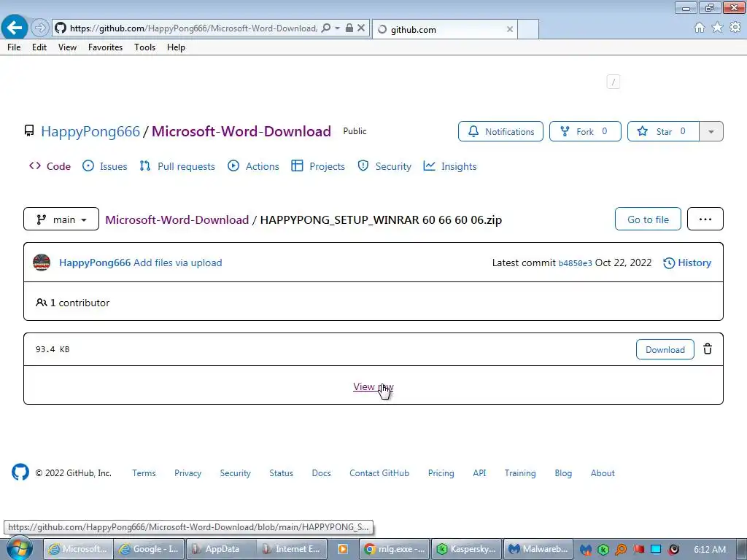This screenshot has width=747, height=560.
Task: Click the Notifications button
Action: click(500, 131)
